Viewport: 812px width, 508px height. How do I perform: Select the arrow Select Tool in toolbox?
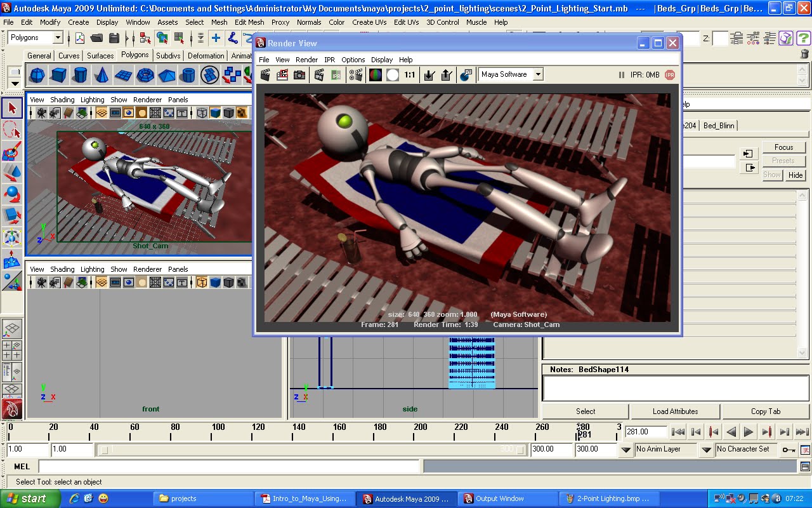click(12, 108)
